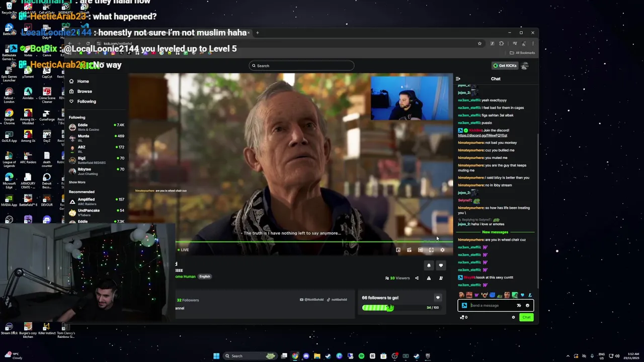Screen dimensions: 644x362
Task: Open File Explorer from the taskbar
Action: pyautogui.click(x=317, y=356)
